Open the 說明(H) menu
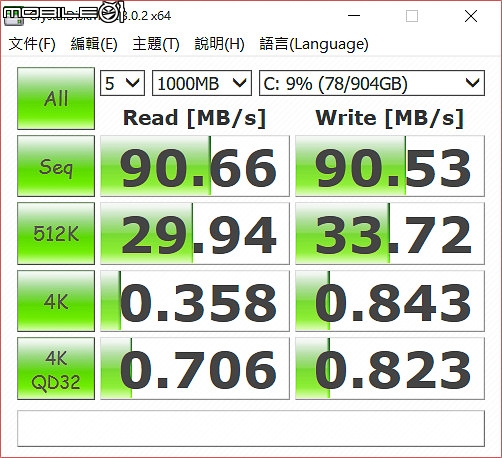This screenshot has height=458, width=502. point(219,44)
